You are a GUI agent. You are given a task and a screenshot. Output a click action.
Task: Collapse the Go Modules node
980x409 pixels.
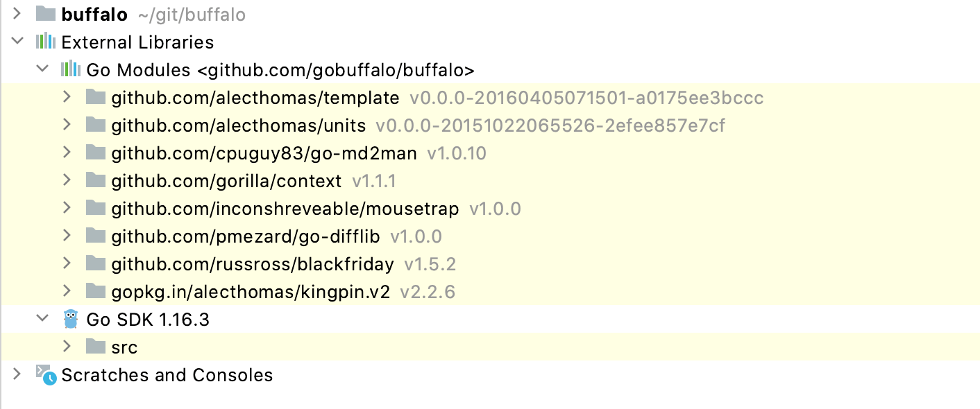coord(42,69)
